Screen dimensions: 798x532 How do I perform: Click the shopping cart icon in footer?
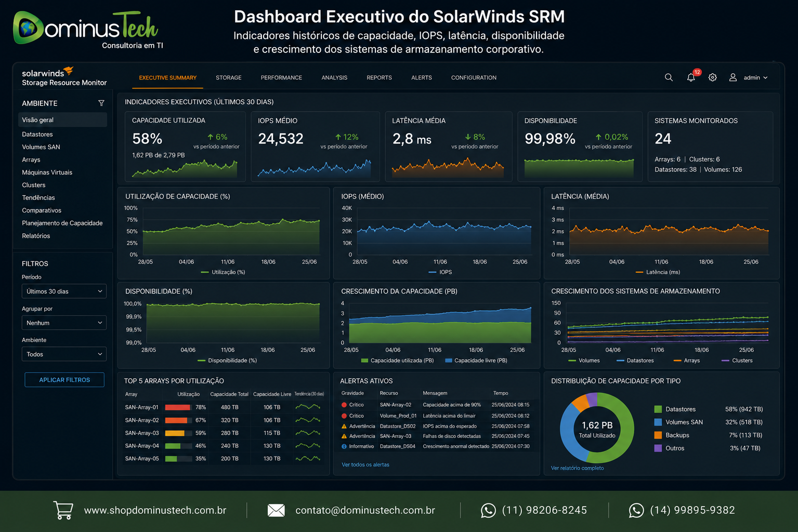(x=63, y=510)
